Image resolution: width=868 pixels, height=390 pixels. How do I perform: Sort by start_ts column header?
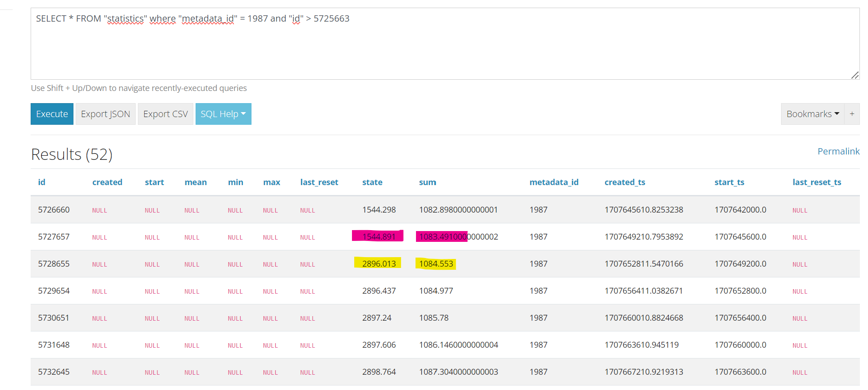(x=729, y=182)
